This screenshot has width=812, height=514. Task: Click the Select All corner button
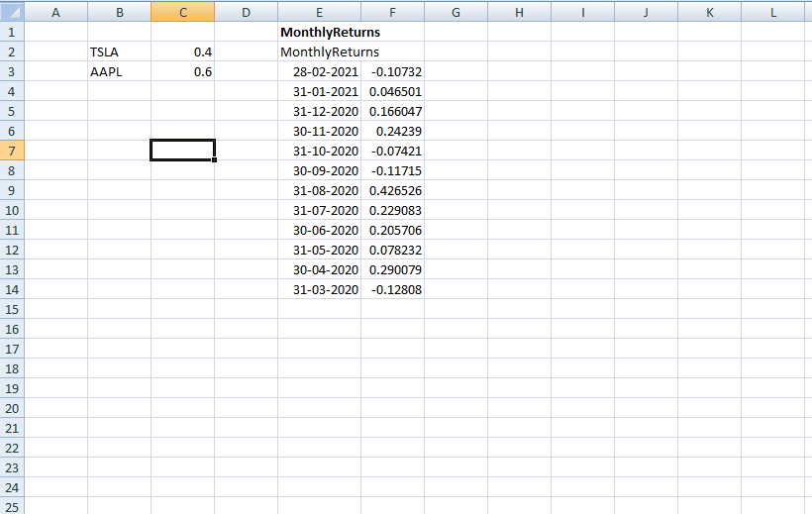point(12,12)
